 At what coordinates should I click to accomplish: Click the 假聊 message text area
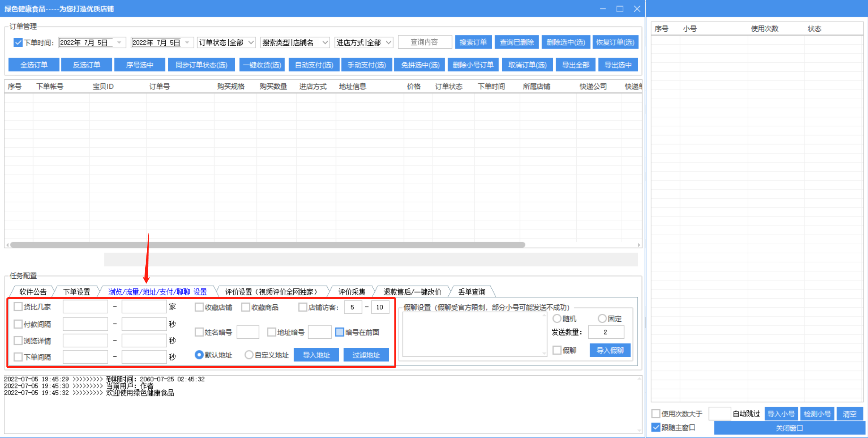[475, 335]
